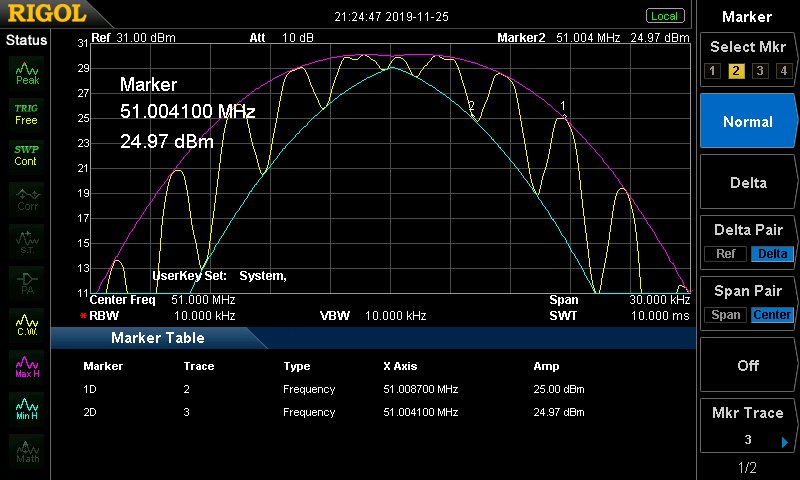Image resolution: width=800 pixels, height=480 pixels.
Task: Click marker 2 on the trace
Action: click(472, 107)
